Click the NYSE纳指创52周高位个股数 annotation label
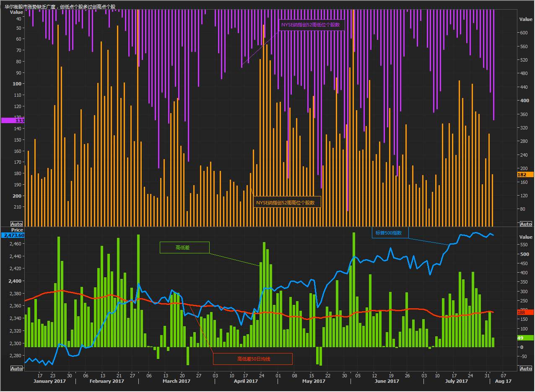 click(x=287, y=202)
